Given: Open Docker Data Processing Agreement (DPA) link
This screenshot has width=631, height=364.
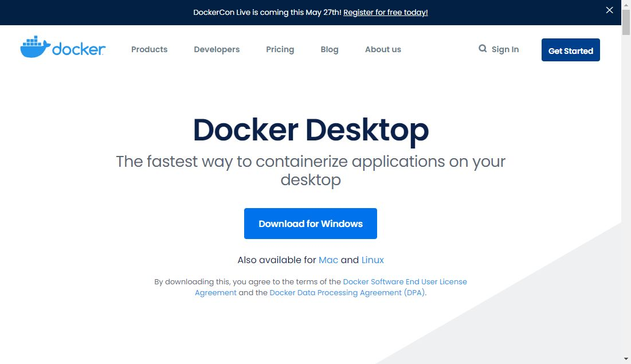Looking at the screenshot, I should (347, 293).
